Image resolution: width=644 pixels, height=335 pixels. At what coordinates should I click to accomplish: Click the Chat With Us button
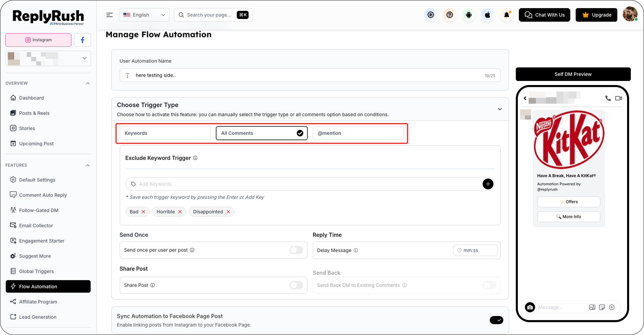point(545,15)
